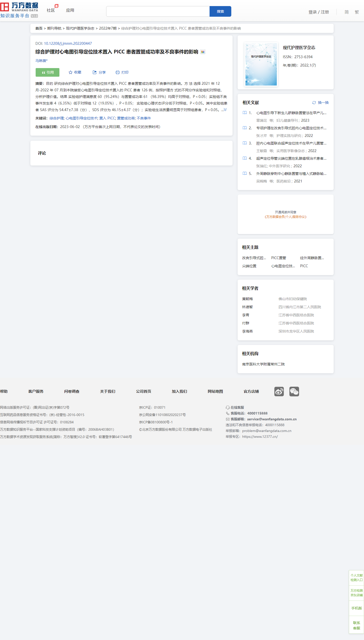
Task: Open footer 关于我们 link
Action: tap(108, 391)
